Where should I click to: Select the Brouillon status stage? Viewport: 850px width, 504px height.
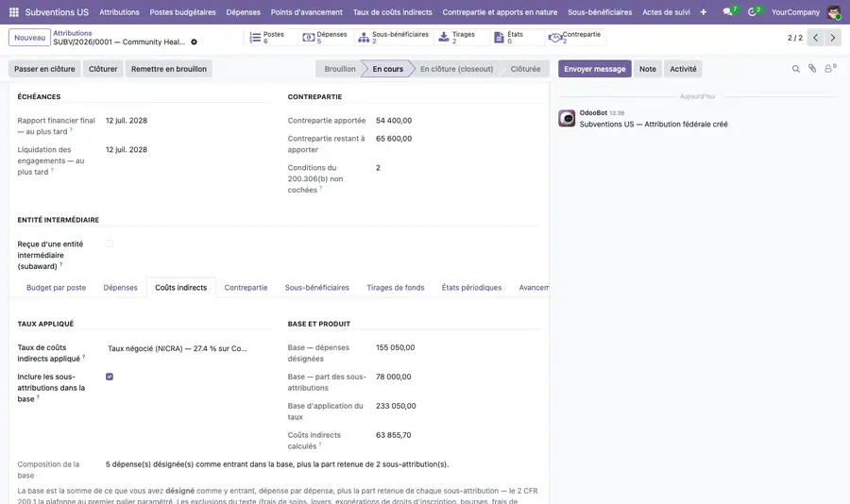[339, 69]
